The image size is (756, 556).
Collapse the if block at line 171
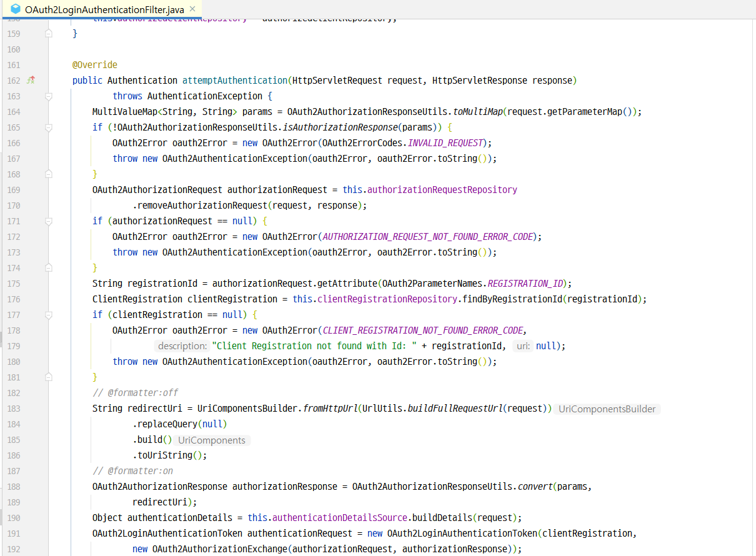point(49,221)
